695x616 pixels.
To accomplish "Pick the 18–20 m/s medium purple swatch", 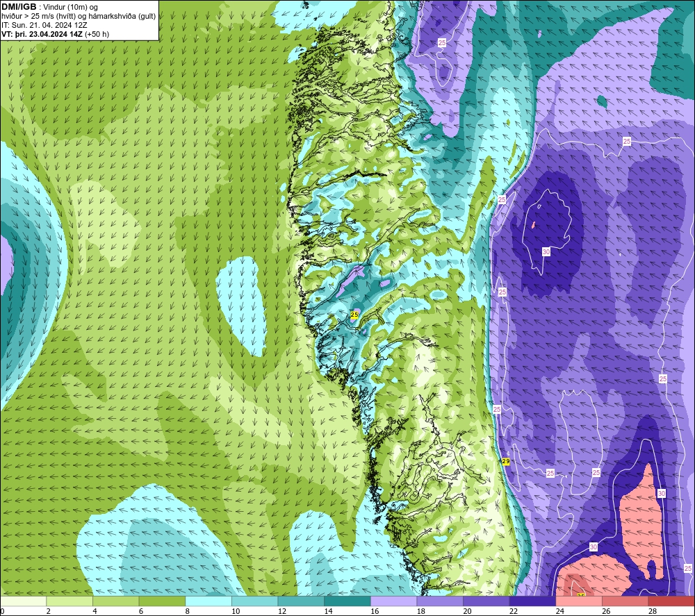I will point(440,601).
